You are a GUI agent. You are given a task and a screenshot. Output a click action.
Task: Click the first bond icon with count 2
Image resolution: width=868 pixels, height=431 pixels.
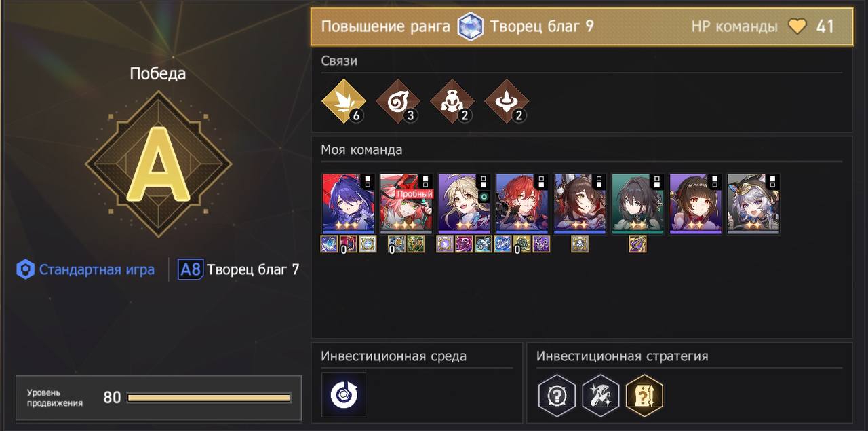click(x=452, y=101)
